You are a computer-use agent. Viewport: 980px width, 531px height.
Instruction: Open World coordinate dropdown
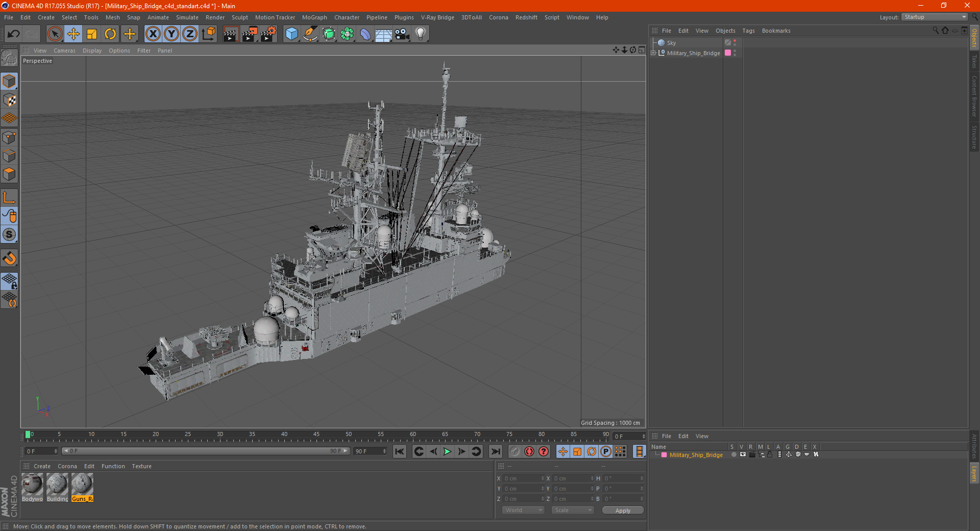[524, 510]
